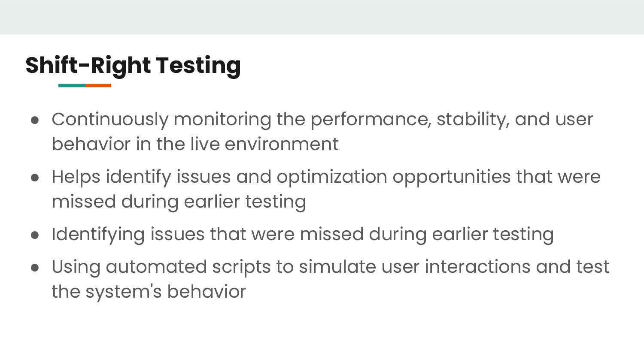
Task: Click the word "performance," in first bullet
Action: [371, 120]
